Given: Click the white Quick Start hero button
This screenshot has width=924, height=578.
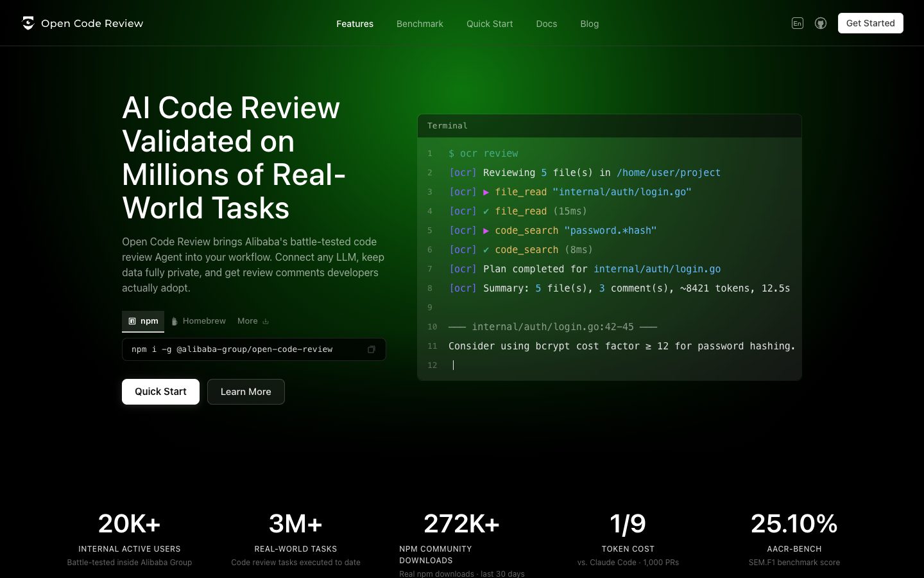Looking at the screenshot, I should coord(160,392).
